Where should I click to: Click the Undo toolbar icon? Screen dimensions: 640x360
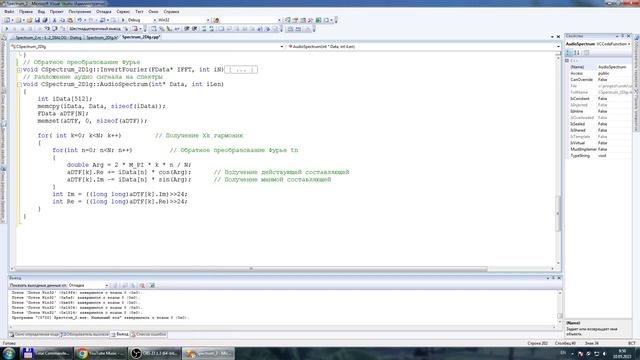[x=80, y=20]
